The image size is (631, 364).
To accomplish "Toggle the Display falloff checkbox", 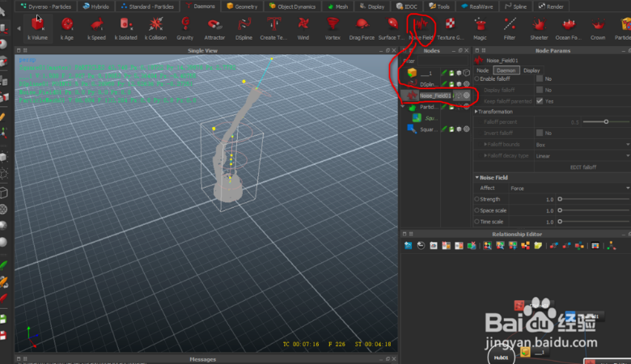I will click(540, 90).
